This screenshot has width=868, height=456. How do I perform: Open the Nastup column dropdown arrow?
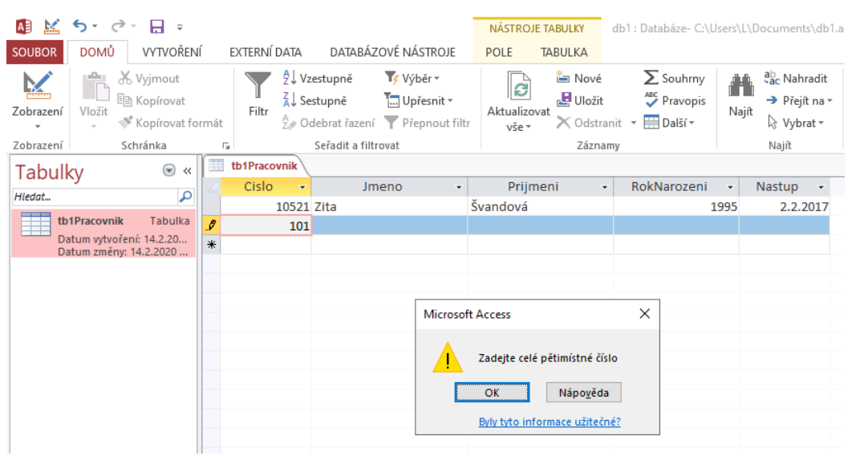(821, 187)
